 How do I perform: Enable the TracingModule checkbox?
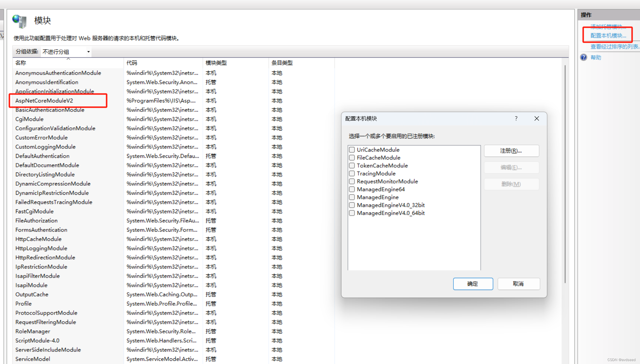[352, 173]
